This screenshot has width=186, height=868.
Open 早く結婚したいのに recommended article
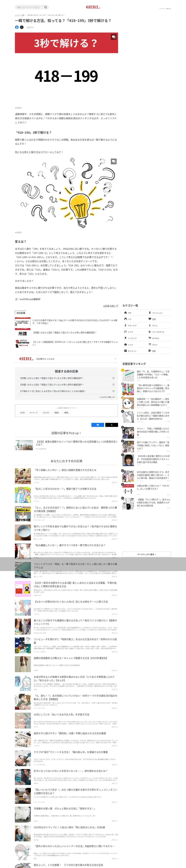[x=66, y=476]
